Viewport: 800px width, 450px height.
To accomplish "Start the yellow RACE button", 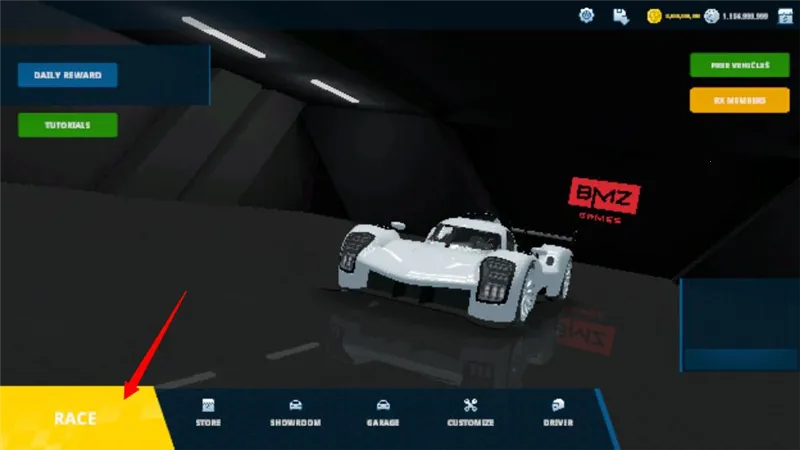I will [76, 418].
